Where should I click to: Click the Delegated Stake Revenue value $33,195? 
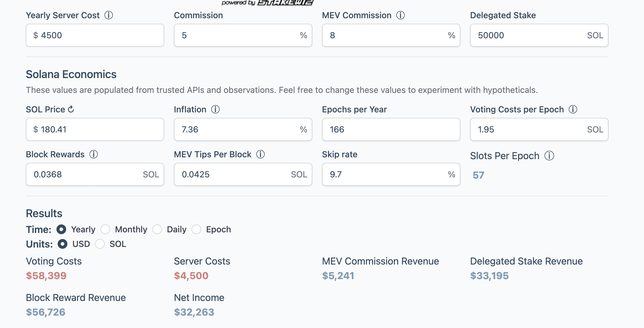coord(489,276)
